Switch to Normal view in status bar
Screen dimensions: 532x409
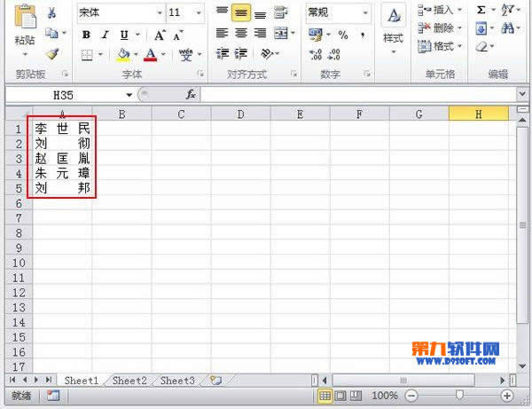[325, 396]
